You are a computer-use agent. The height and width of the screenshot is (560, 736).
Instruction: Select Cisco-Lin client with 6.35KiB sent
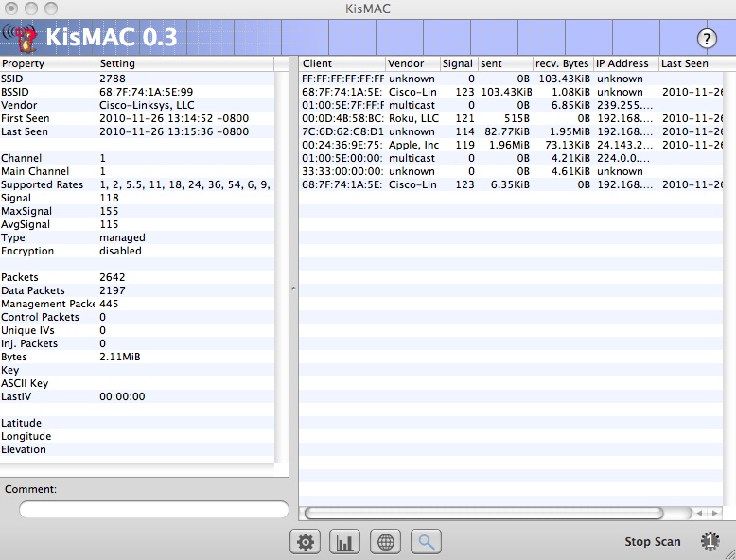[511, 184]
